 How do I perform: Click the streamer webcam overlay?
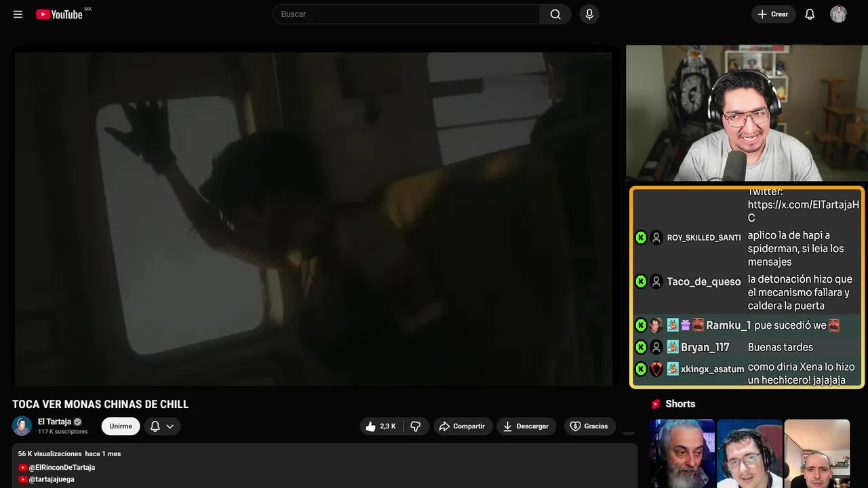[x=747, y=113]
